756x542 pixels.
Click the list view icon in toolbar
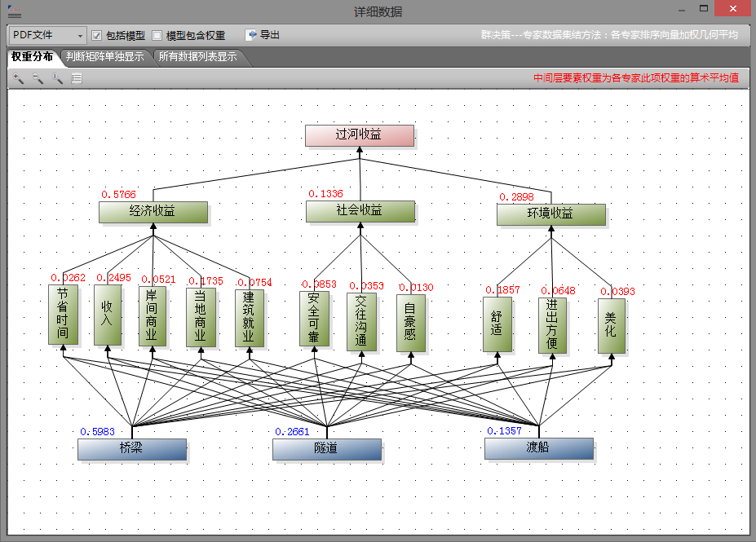77,78
